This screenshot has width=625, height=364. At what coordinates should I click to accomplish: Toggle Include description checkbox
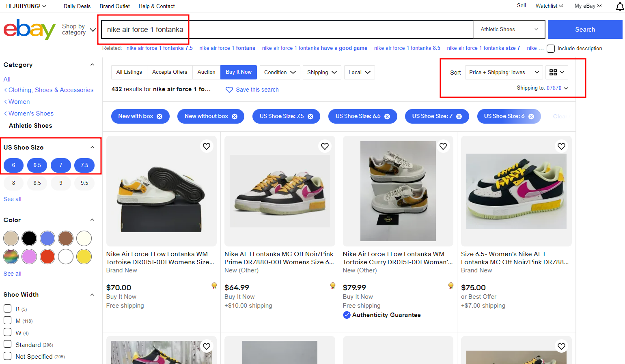(x=551, y=49)
